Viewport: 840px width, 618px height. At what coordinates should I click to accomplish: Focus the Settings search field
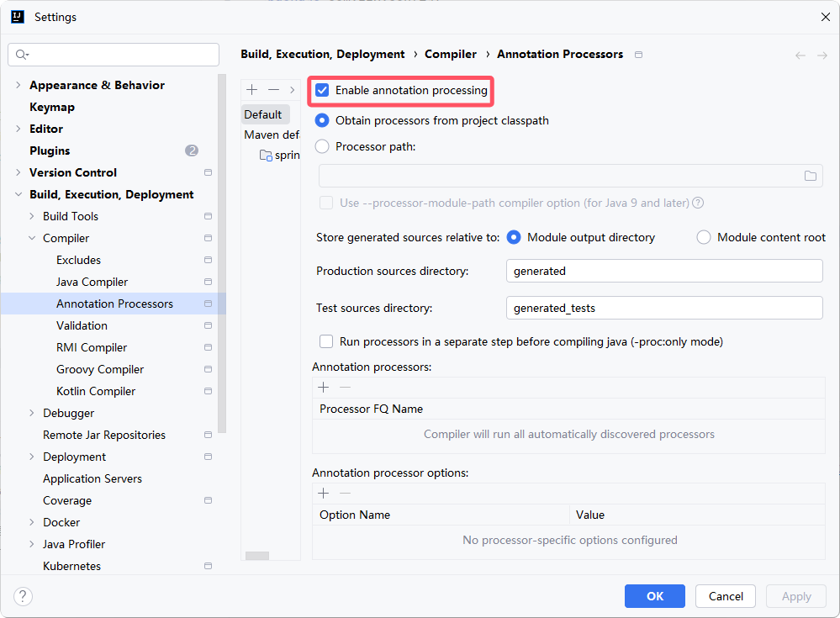(x=114, y=55)
